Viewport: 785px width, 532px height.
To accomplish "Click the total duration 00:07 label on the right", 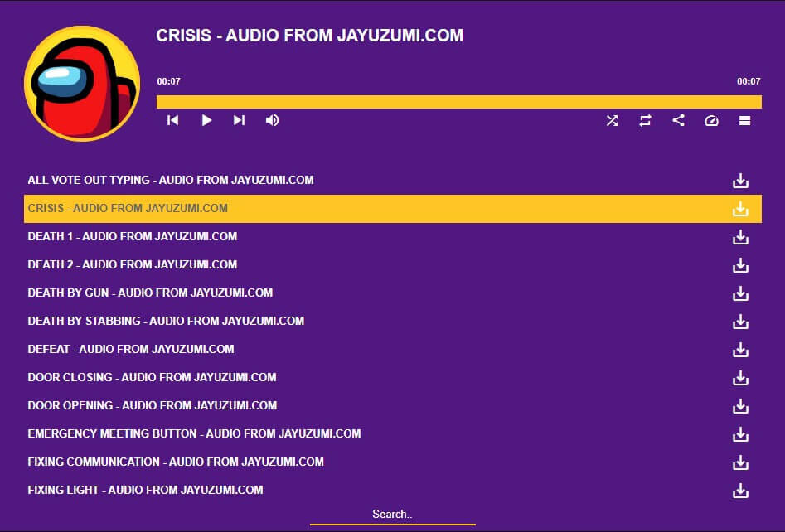I will click(749, 81).
